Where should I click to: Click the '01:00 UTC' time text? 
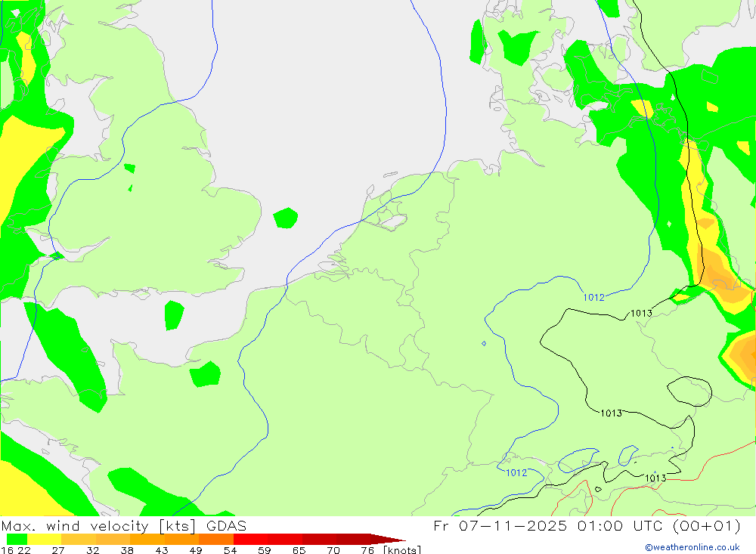(620, 525)
